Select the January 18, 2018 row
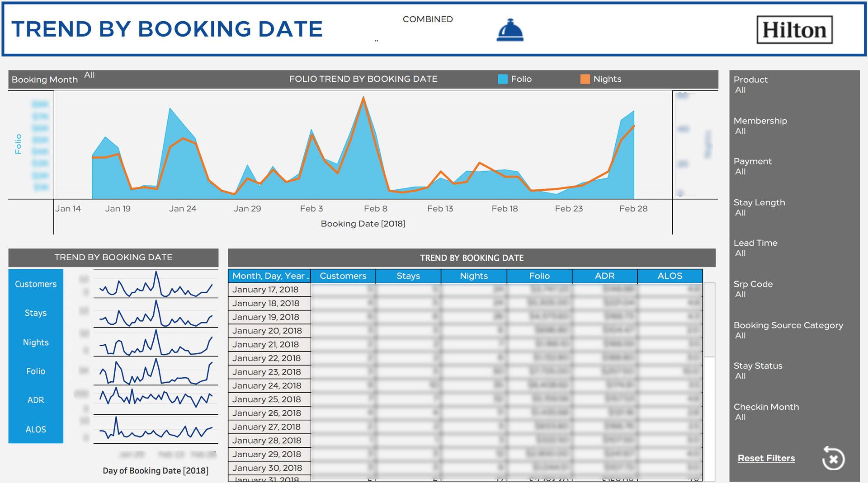This screenshot has height=483, width=868. pyautogui.click(x=465, y=304)
